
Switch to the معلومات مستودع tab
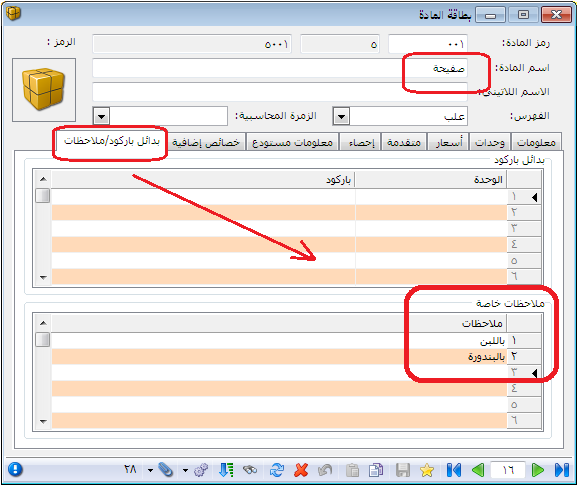click(292, 142)
